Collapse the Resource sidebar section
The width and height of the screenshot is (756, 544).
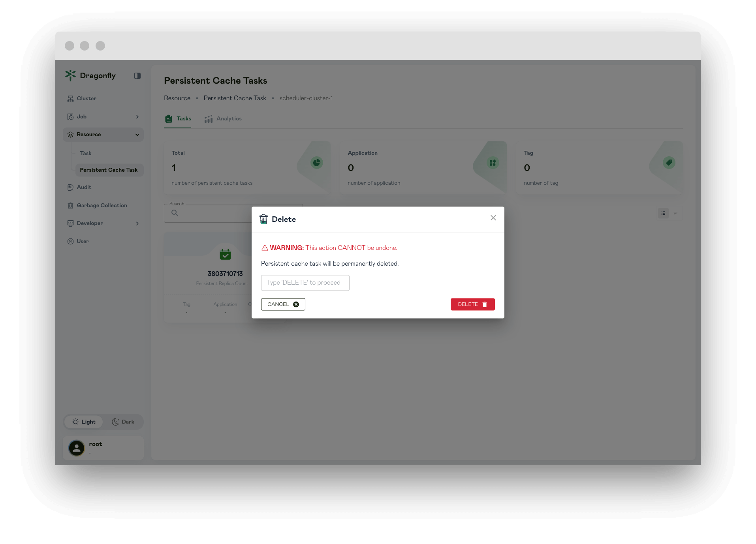137,134
